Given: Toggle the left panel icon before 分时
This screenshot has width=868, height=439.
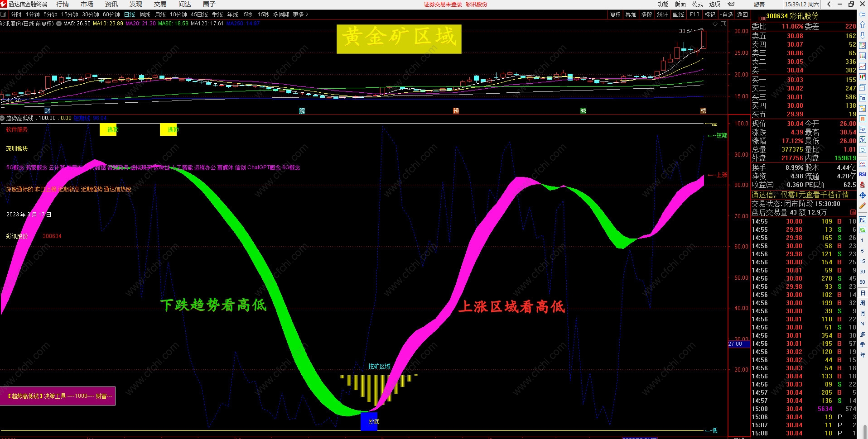Looking at the screenshot, I should (x=4, y=14).
